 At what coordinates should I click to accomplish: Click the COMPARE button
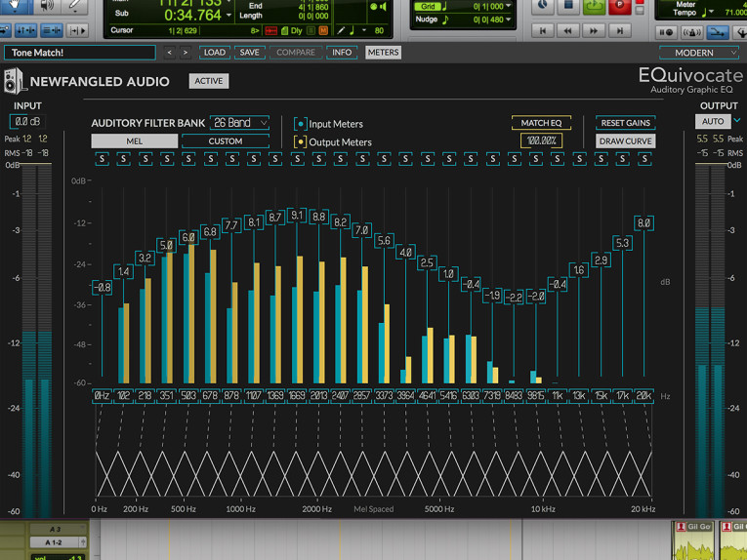[x=296, y=53]
